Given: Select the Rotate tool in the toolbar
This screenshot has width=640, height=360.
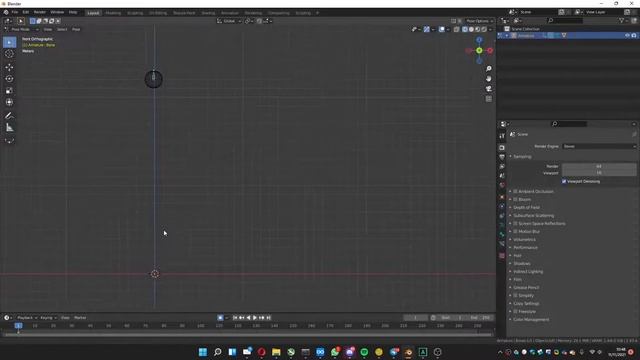Looking at the screenshot, I should click(x=9, y=79).
